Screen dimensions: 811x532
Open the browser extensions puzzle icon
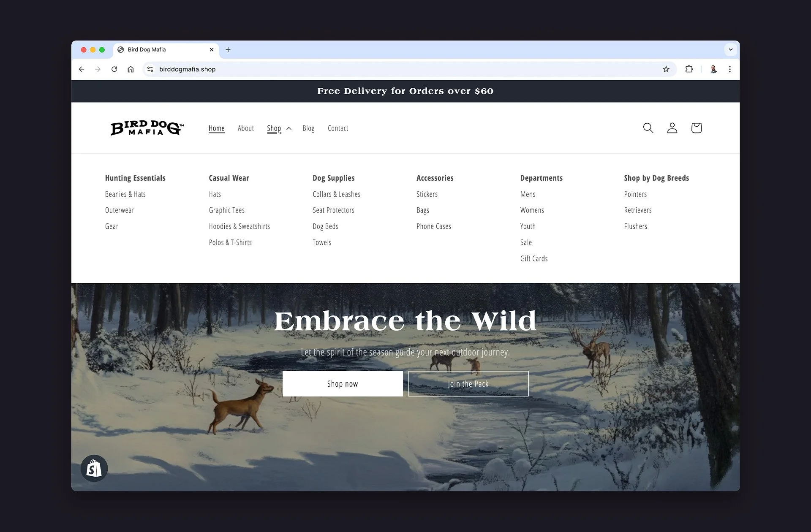coord(689,69)
